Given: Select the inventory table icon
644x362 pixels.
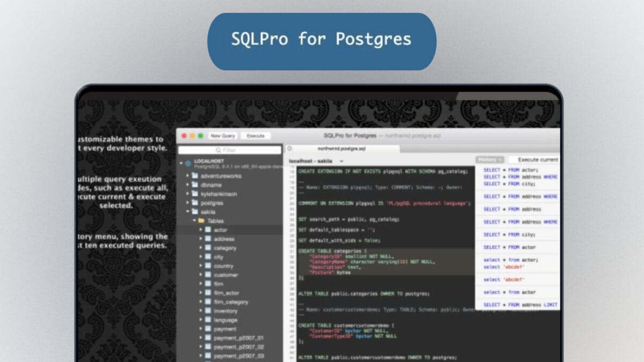Looking at the screenshot, I should coord(208,311).
